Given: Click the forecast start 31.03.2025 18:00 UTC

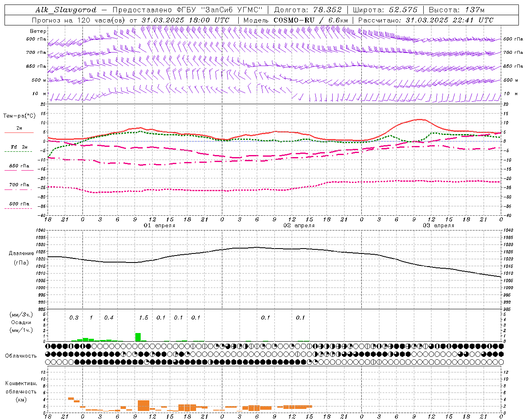Looking at the screenshot, I should click(185, 20).
